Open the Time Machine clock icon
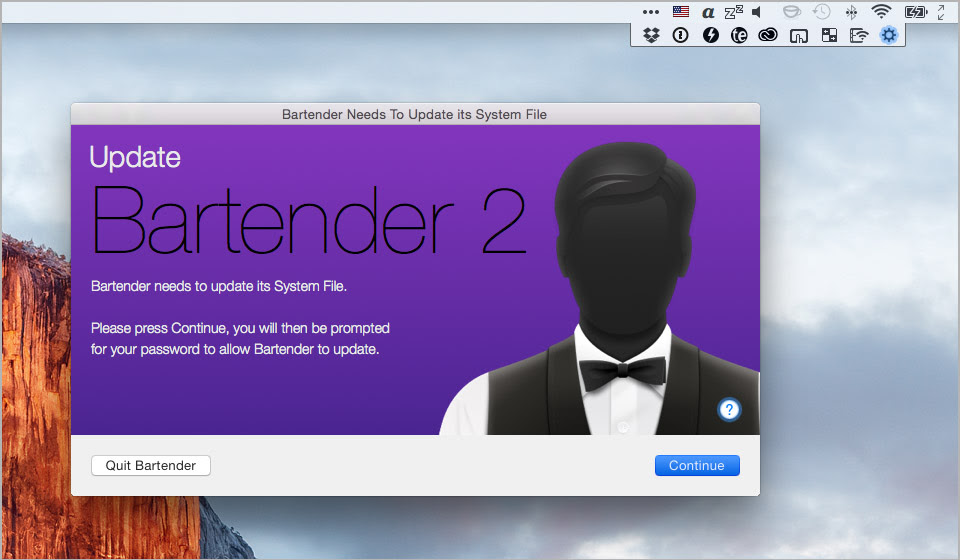The width and height of the screenshot is (960, 560). pos(822,12)
